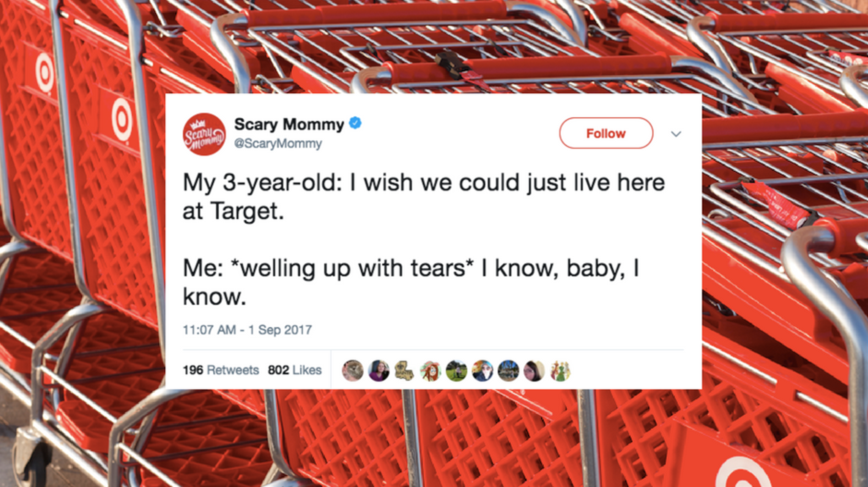The width and height of the screenshot is (868, 487).
Task: Open the Louisiana-shaped liker avatar
Action: pyautogui.click(x=404, y=371)
